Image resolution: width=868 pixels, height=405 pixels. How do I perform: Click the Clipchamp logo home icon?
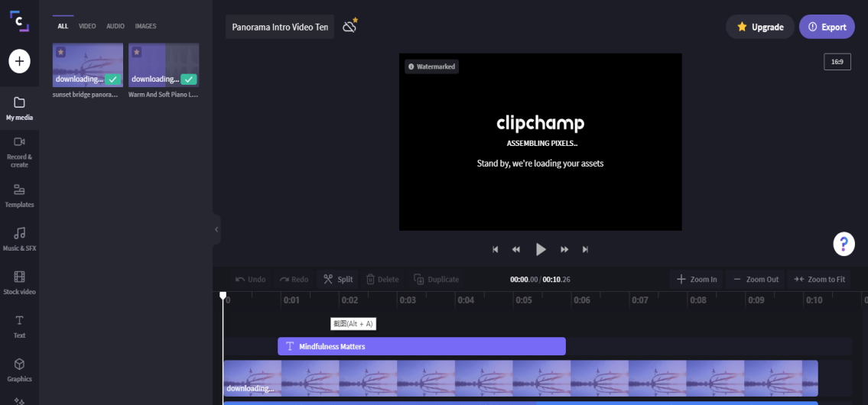[x=19, y=21]
